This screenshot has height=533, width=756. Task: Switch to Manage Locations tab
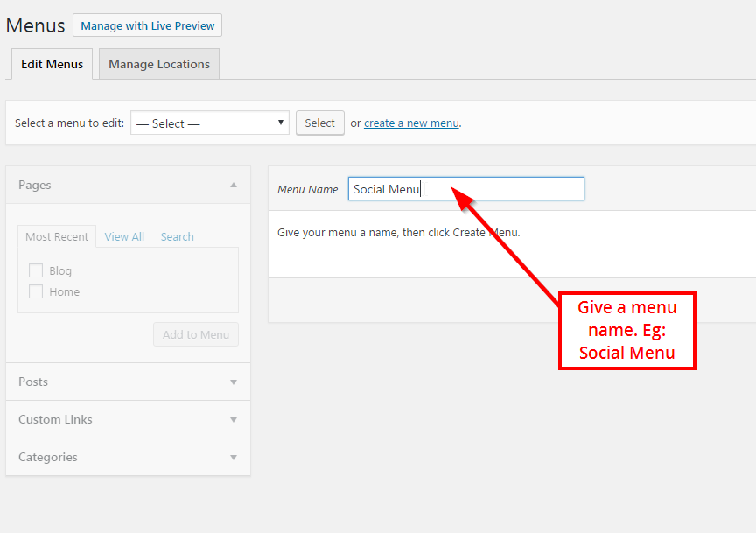[159, 64]
